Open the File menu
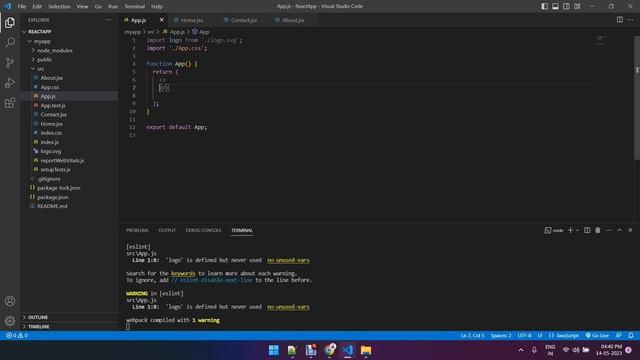This screenshot has width=640, height=360. [22, 7]
